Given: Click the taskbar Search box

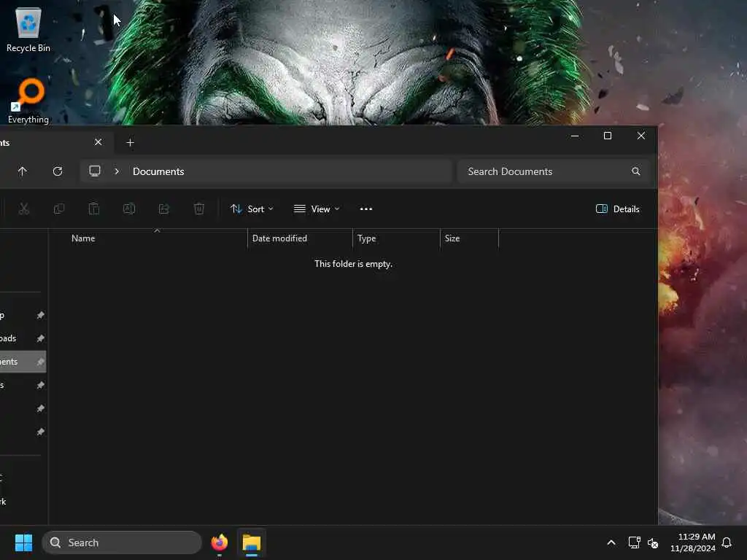Looking at the screenshot, I should click(122, 542).
